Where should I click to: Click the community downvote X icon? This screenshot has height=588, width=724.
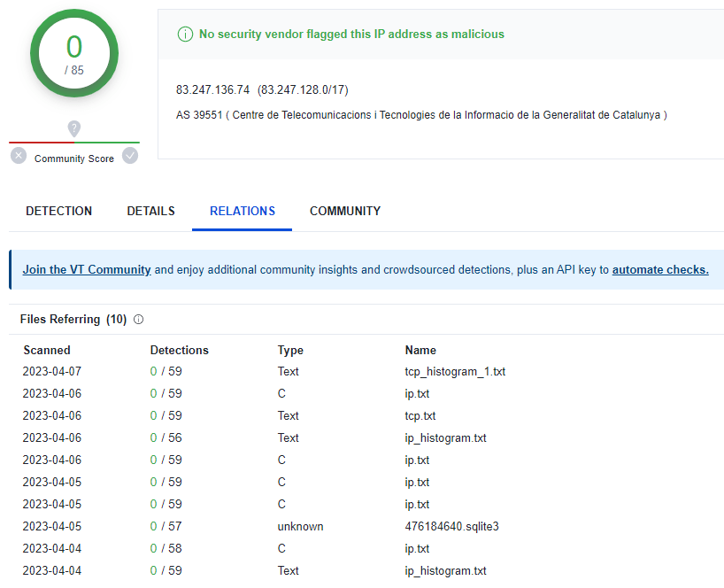click(19, 156)
